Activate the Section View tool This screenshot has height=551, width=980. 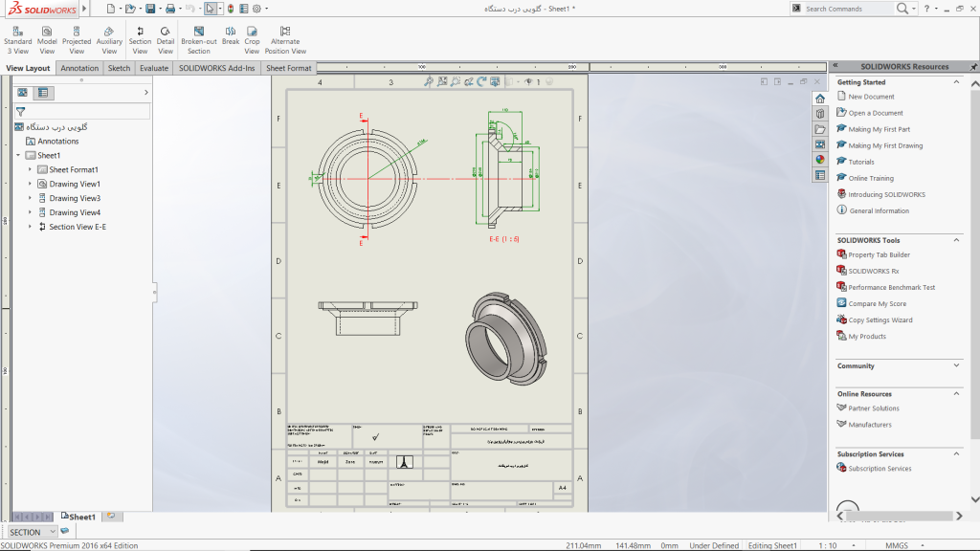(x=140, y=39)
